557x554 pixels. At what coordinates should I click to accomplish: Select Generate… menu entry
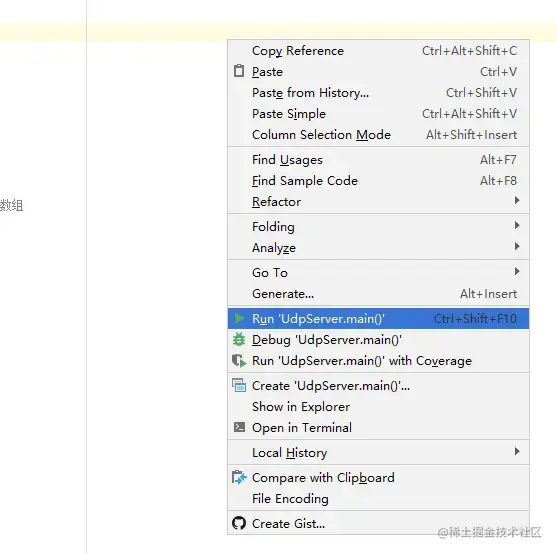(x=378, y=294)
